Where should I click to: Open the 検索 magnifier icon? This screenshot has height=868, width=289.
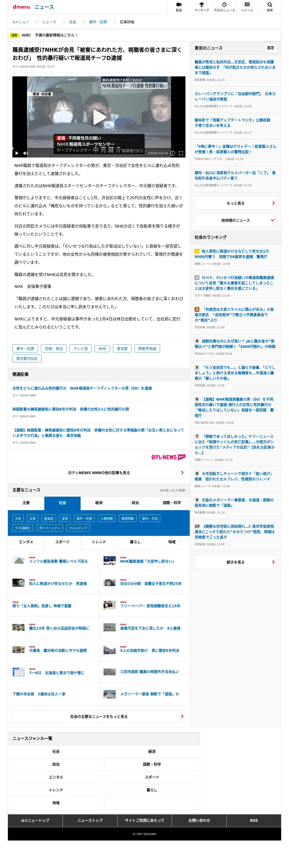point(269,7)
